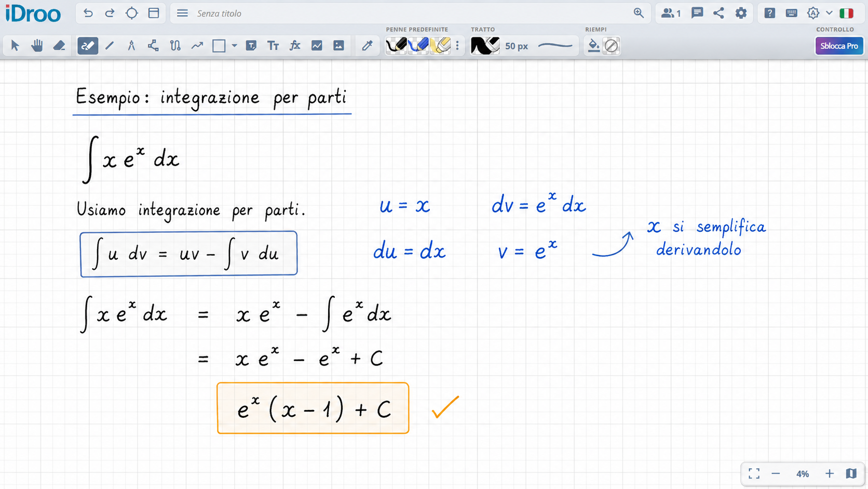This screenshot has width=868, height=489.
Task: Open board settings gear
Action: click(741, 14)
